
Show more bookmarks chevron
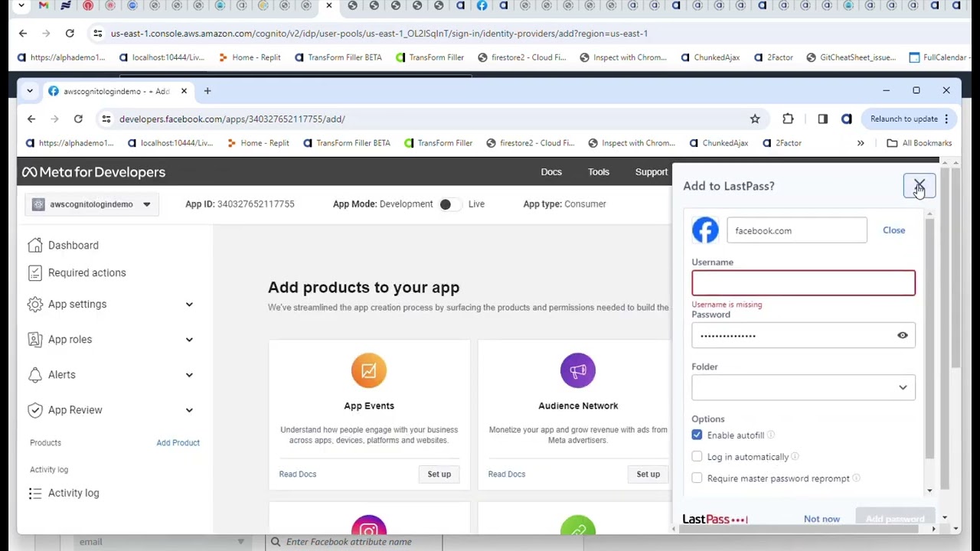coord(861,143)
